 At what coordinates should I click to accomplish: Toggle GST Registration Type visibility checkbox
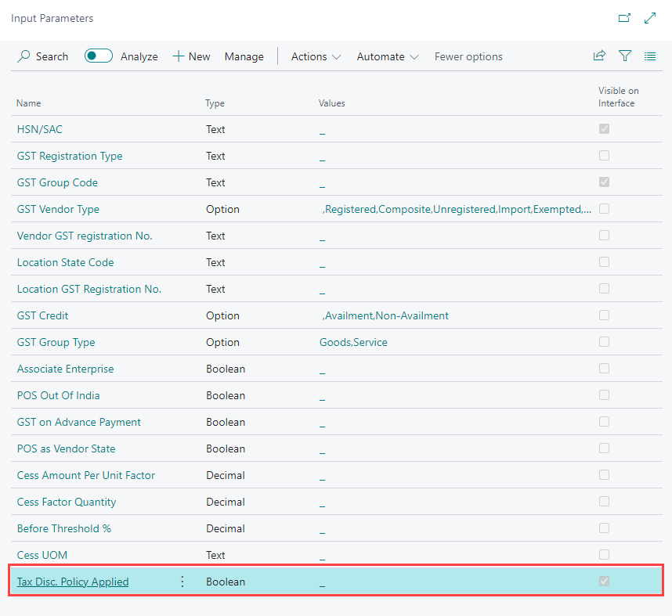click(x=604, y=156)
